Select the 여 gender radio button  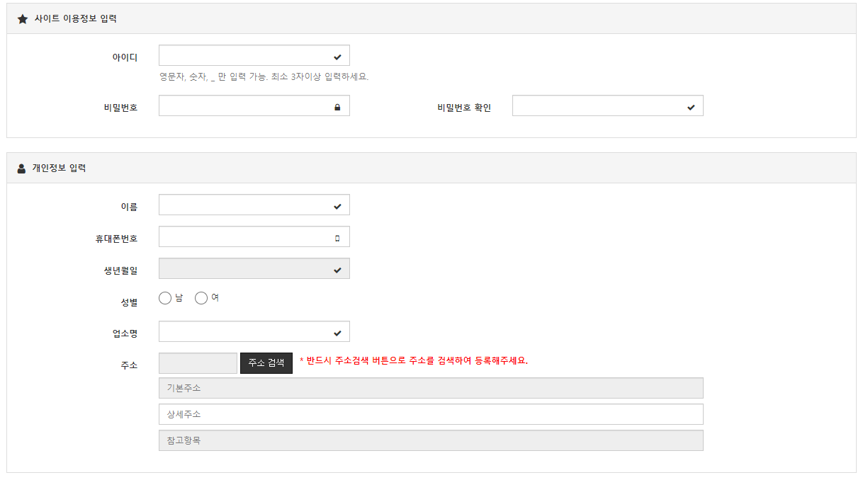click(201, 297)
